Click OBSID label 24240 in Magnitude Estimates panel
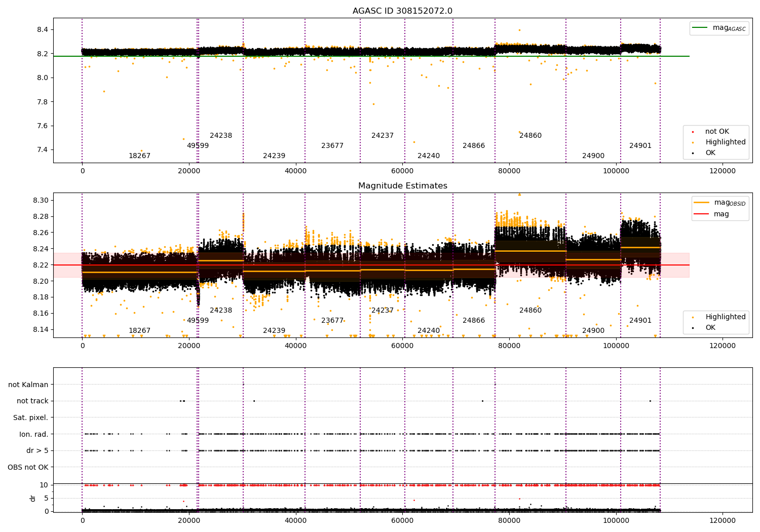 (429, 330)
